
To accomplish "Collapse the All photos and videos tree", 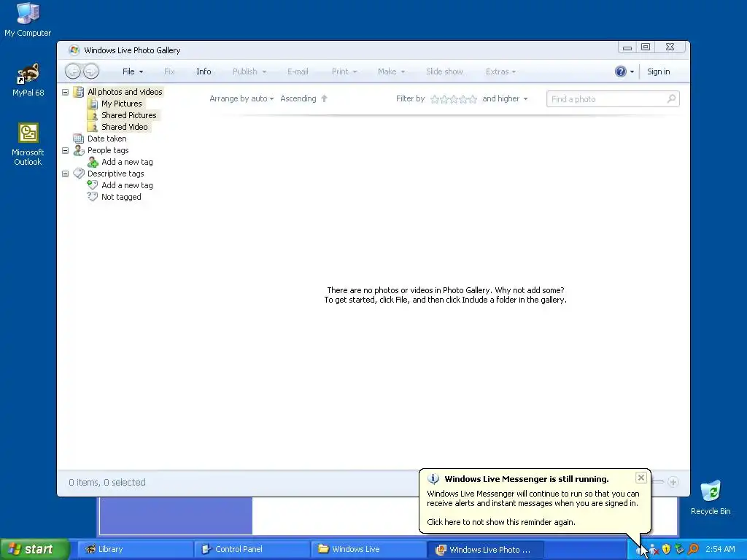I will coord(65,92).
